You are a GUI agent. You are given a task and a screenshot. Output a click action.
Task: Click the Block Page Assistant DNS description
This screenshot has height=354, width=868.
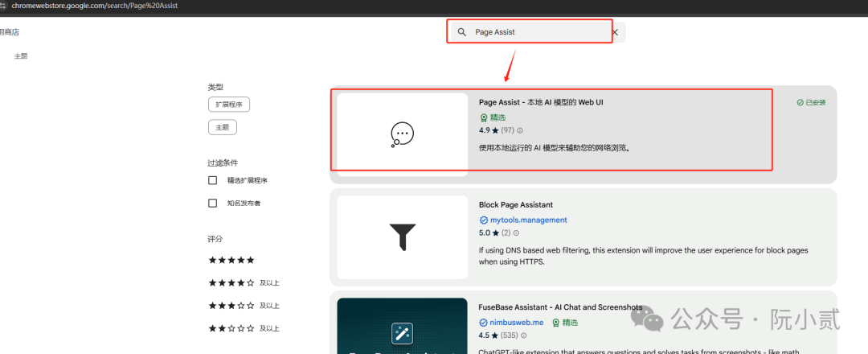point(643,256)
